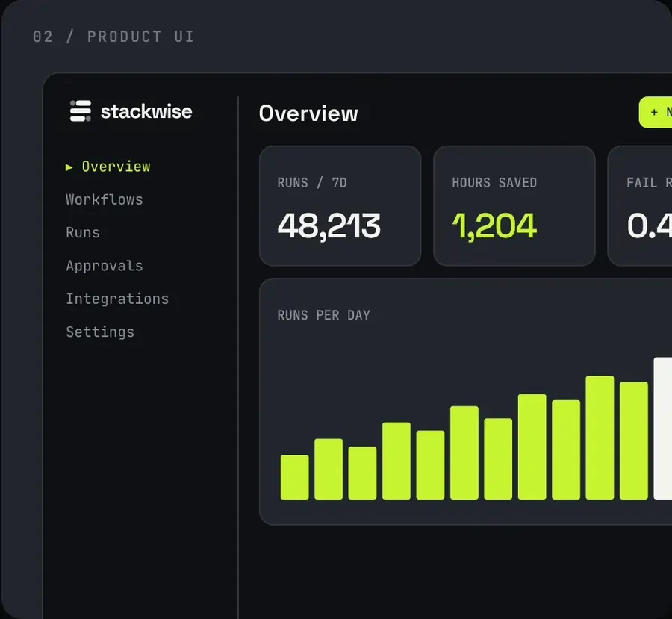Click the stackwise brand name

point(146,111)
